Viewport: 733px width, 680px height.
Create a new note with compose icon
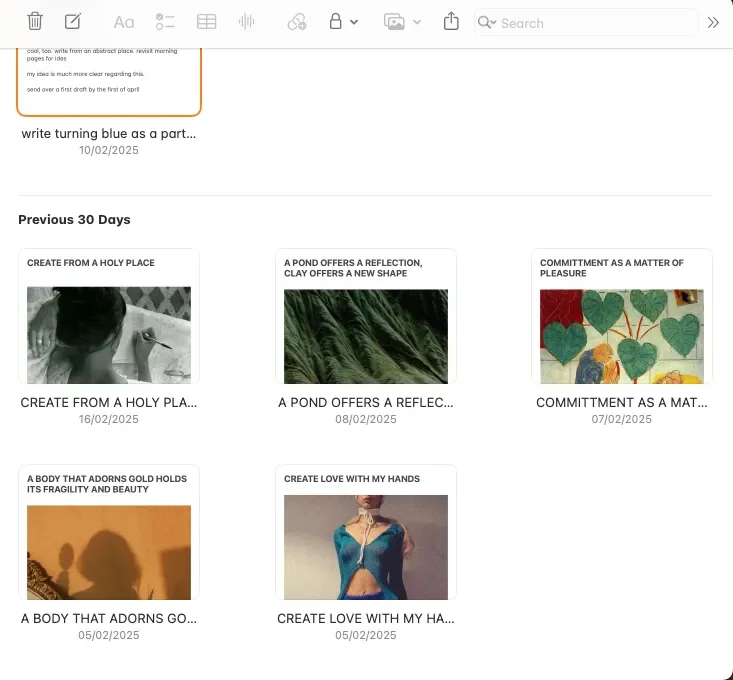click(x=73, y=21)
